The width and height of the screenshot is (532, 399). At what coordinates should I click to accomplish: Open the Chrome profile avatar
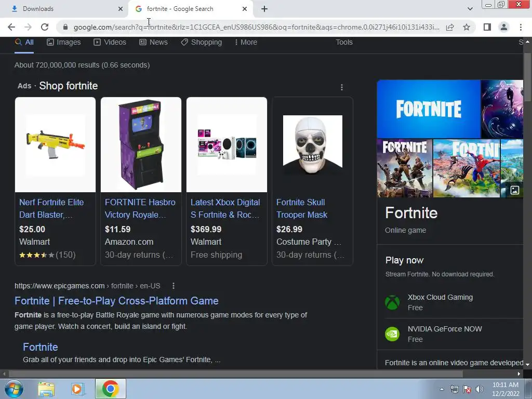point(504,27)
